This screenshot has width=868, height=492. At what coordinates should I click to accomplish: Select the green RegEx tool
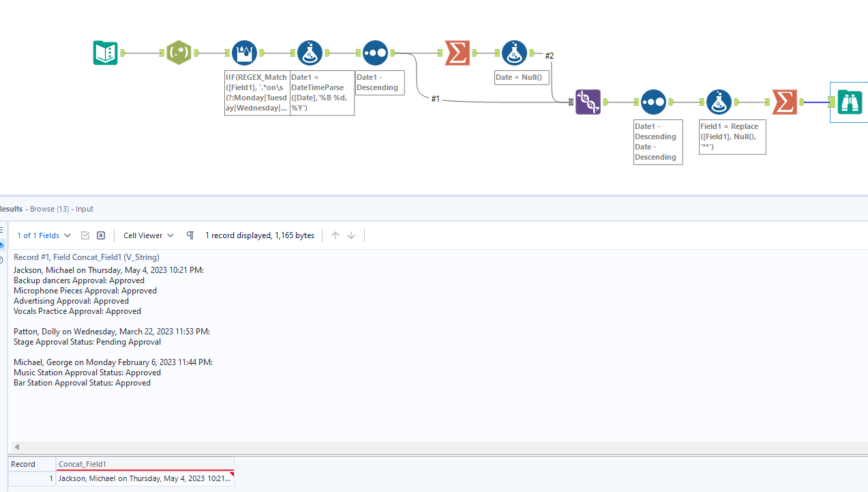179,53
